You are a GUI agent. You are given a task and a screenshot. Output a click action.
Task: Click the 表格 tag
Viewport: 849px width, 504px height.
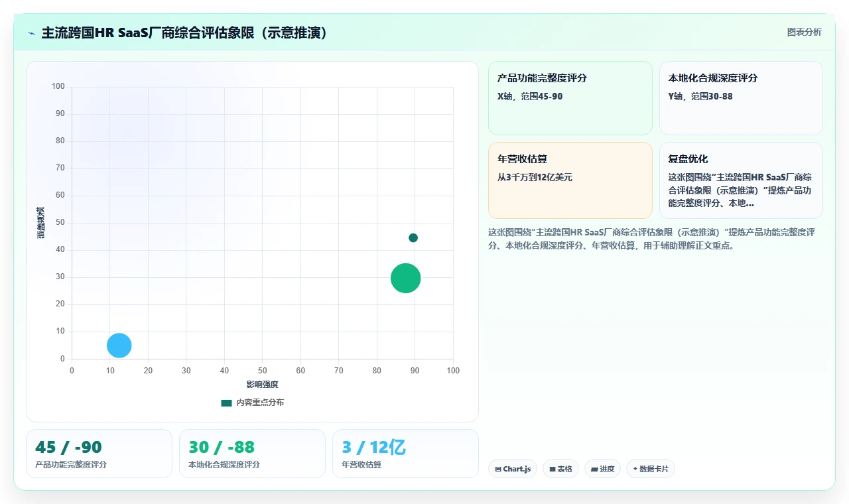pyautogui.click(x=560, y=469)
